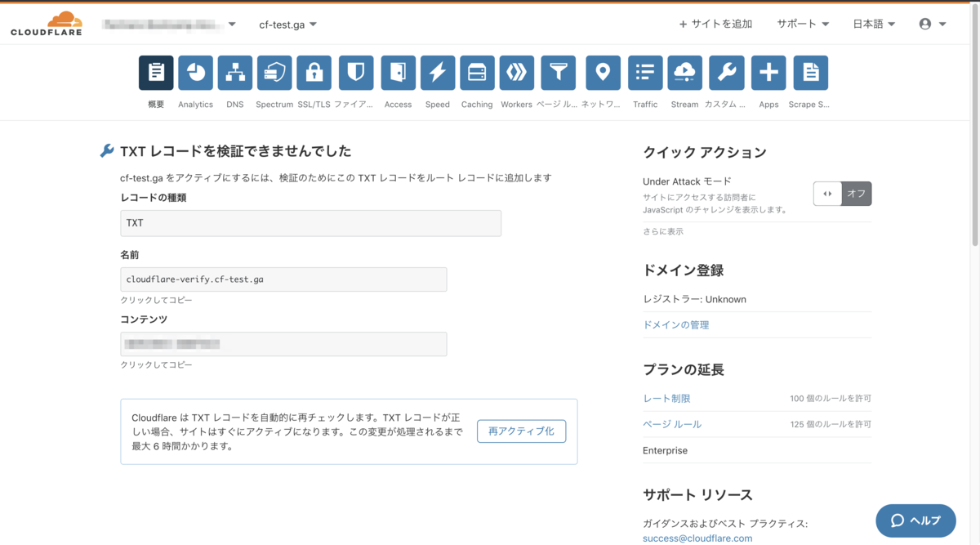Image resolution: width=980 pixels, height=545 pixels.
Task: Open the Custom pages (カスタム...) wrench icon
Action: (x=726, y=73)
